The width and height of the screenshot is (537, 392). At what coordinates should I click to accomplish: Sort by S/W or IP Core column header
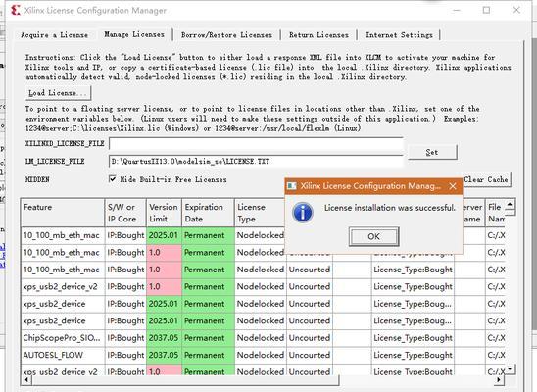point(125,213)
